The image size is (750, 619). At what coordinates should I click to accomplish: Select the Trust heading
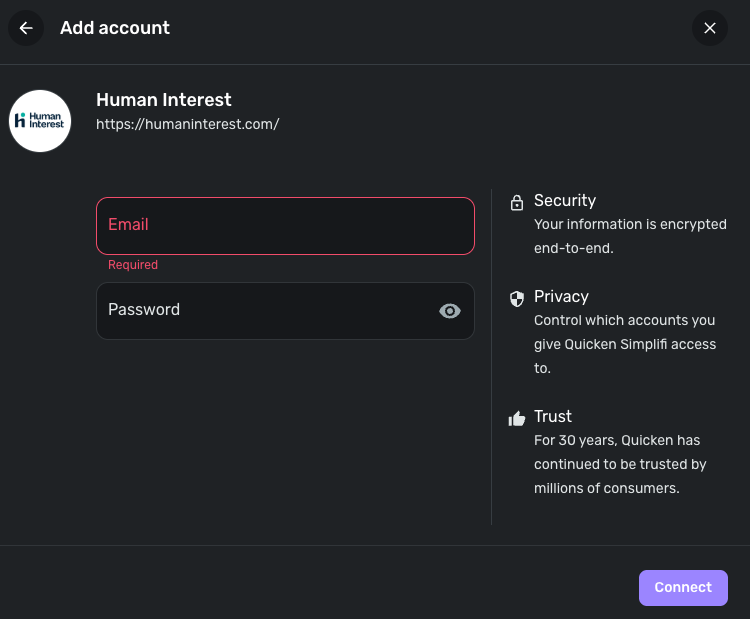tap(553, 416)
